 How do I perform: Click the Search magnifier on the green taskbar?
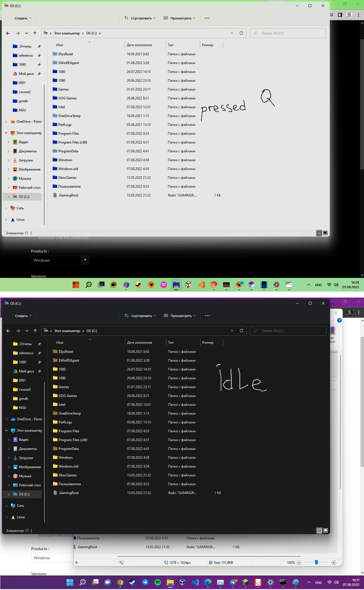[x=88, y=285]
